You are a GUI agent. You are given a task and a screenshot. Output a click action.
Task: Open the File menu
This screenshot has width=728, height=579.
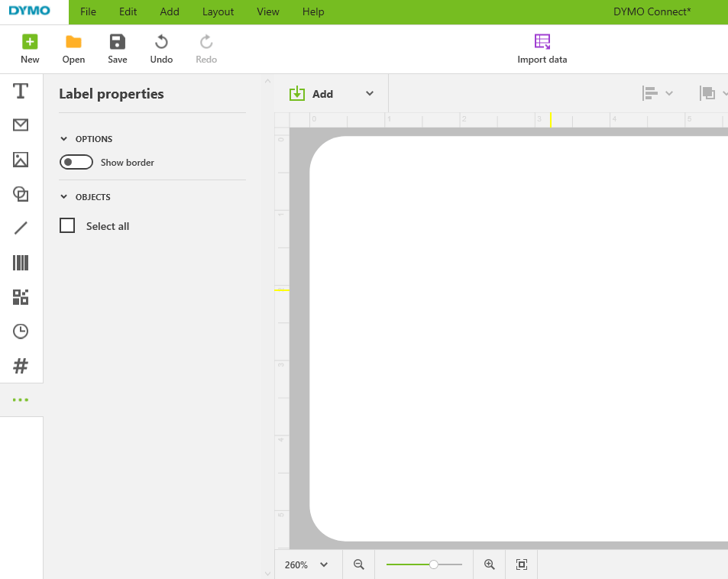88,11
